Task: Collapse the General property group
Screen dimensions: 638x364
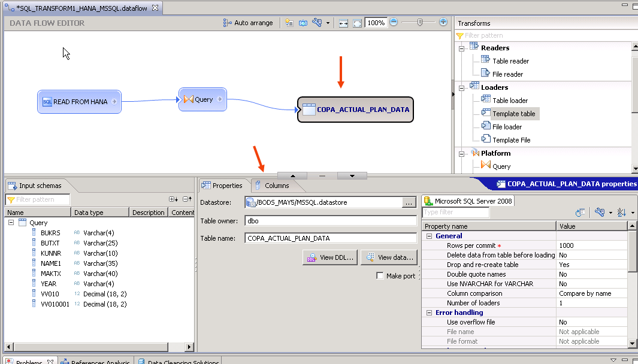Action: (x=430, y=235)
